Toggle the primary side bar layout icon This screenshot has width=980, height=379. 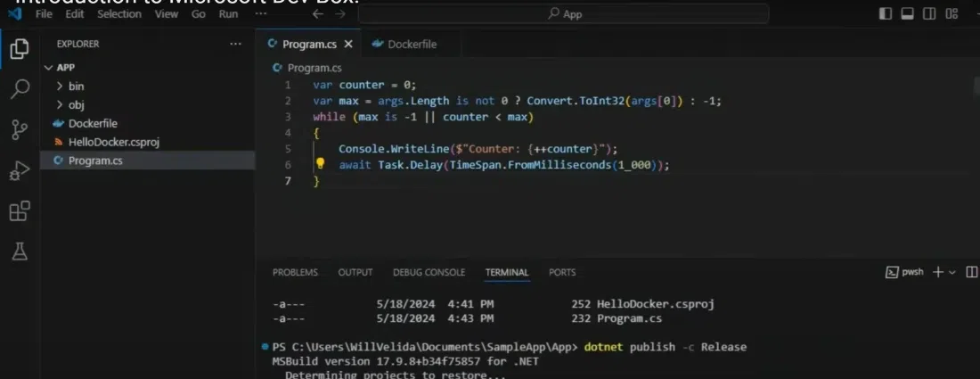click(x=885, y=13)
